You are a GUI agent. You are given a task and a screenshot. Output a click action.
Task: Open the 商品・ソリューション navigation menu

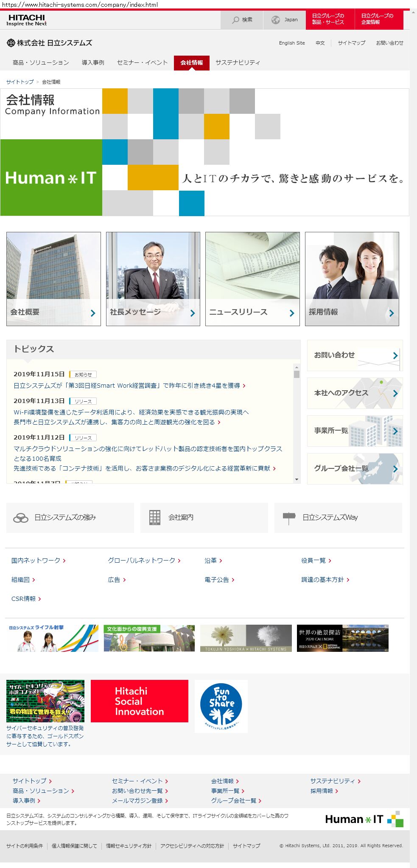click(x=41, y=62)
